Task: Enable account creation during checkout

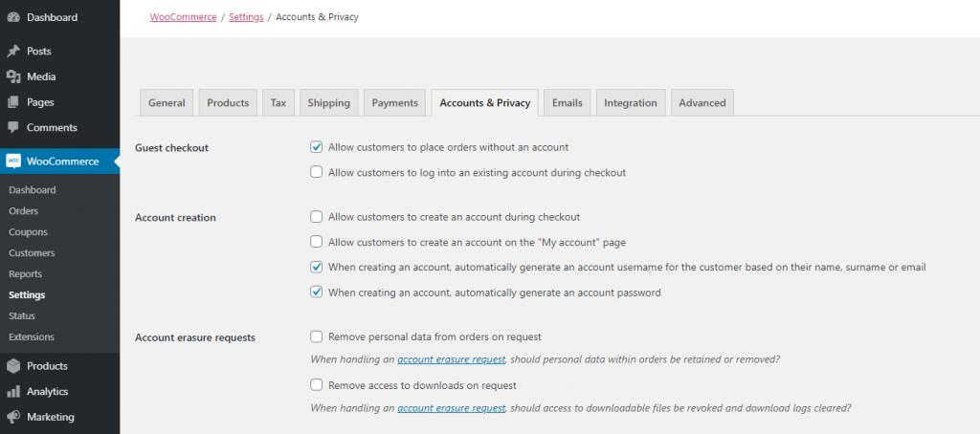Action: pyautogui.click(x=316, y=217)
